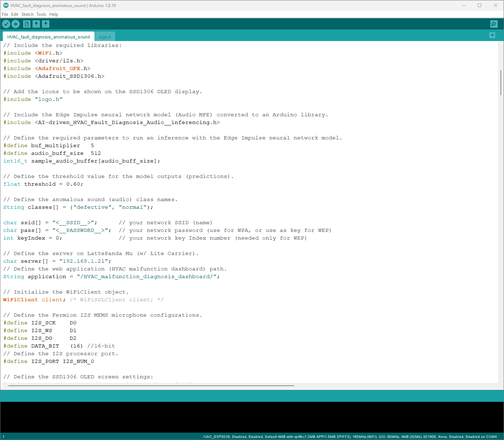Select the HVAC_fault_diagnosis_anomalous_sound tab
This screenshot has height=440, width=504.
pos(48,37)
